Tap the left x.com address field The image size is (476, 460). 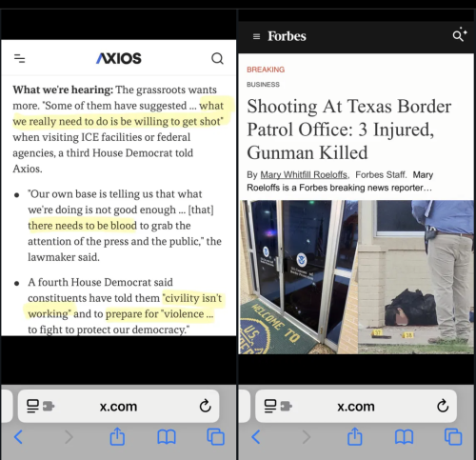point(118,406)
